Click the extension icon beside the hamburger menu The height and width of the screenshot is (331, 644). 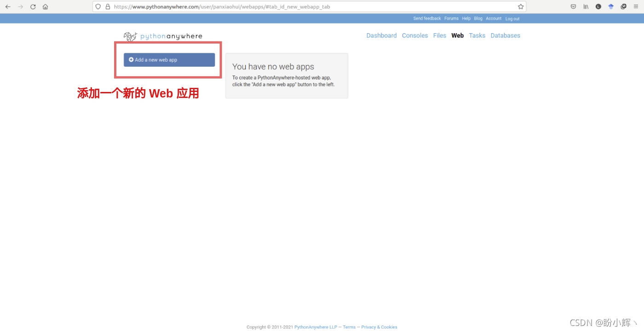[x=623, y=7]
